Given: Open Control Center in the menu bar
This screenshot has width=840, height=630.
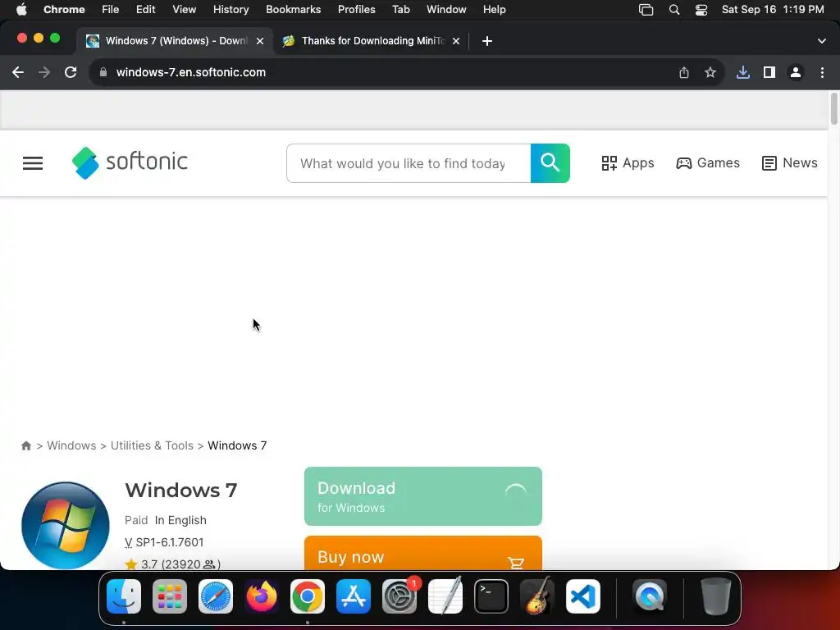Looking at the screenshot, I should coord(701,10).
